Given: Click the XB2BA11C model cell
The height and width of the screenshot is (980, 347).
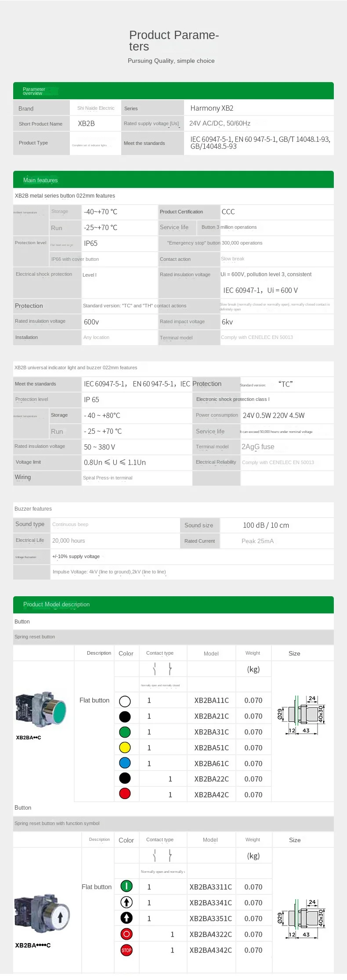Looking at the screenshot, I should click(212, 700).
